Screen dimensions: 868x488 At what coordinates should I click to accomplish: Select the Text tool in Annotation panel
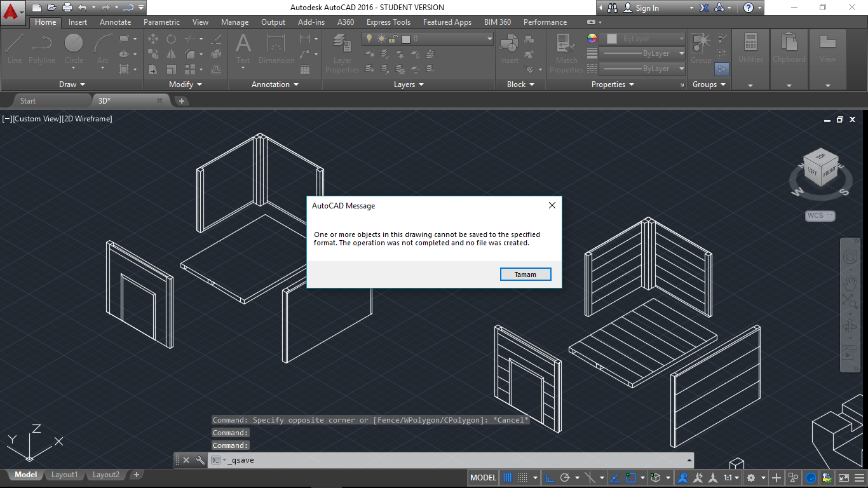pos(243,49)
